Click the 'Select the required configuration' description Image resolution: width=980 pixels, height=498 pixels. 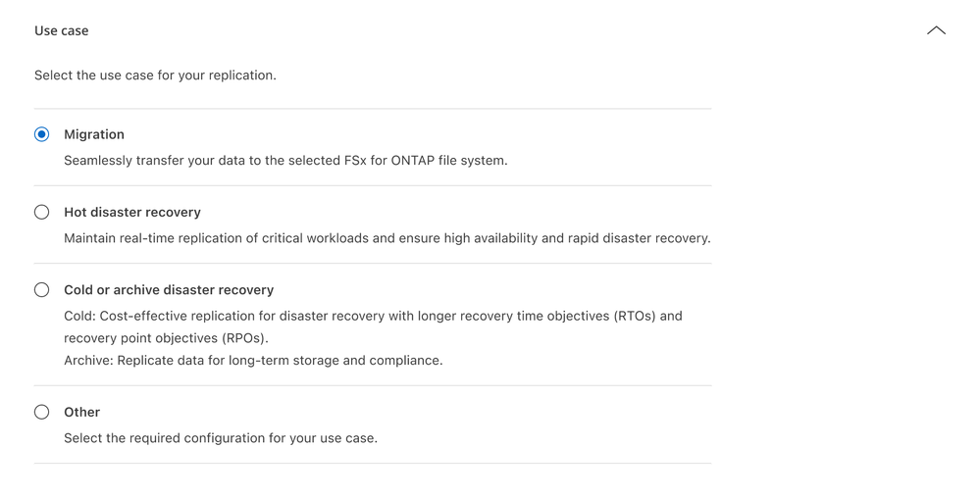pos(221,438)
